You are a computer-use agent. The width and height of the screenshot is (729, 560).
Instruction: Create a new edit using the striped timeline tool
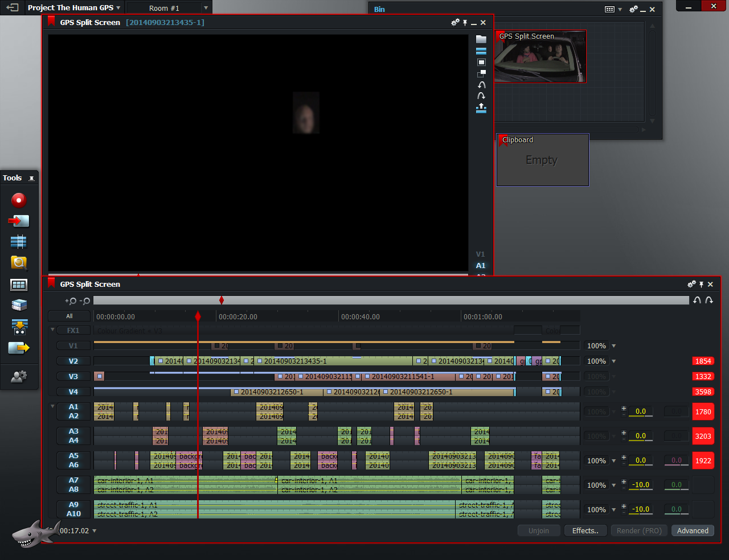(x=19, y=242)
